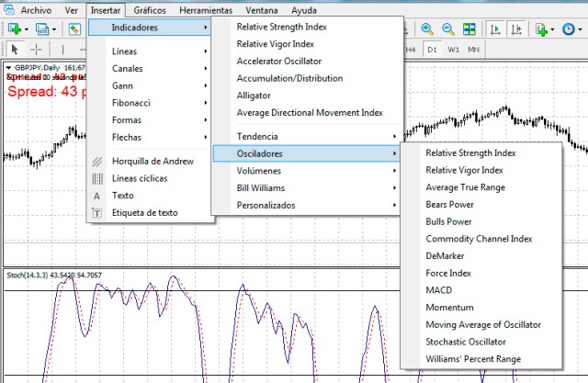Insert Horquilla de Andrew object

[152, 161]
